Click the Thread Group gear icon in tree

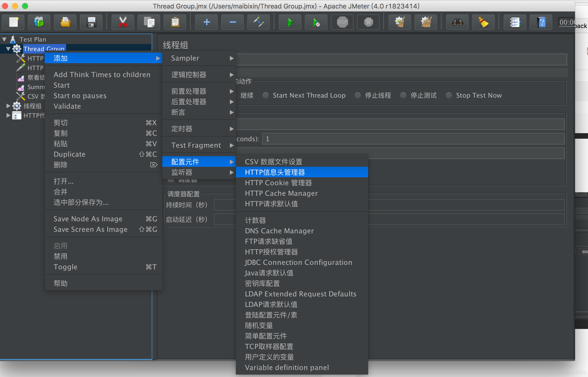17,49
